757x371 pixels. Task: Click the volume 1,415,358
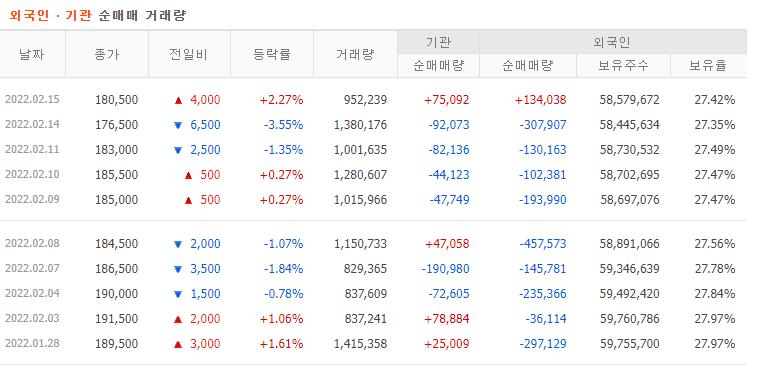[x=360, y=344]
